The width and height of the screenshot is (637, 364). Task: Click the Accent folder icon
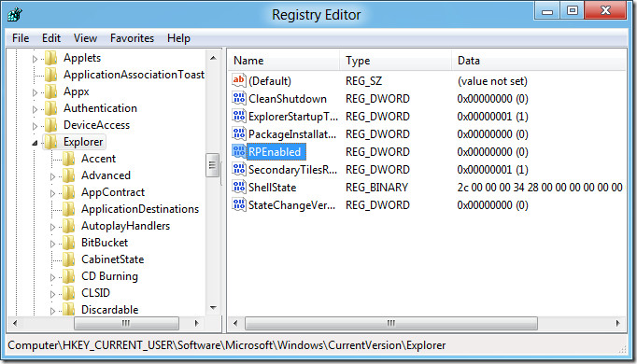click(69, 159)
